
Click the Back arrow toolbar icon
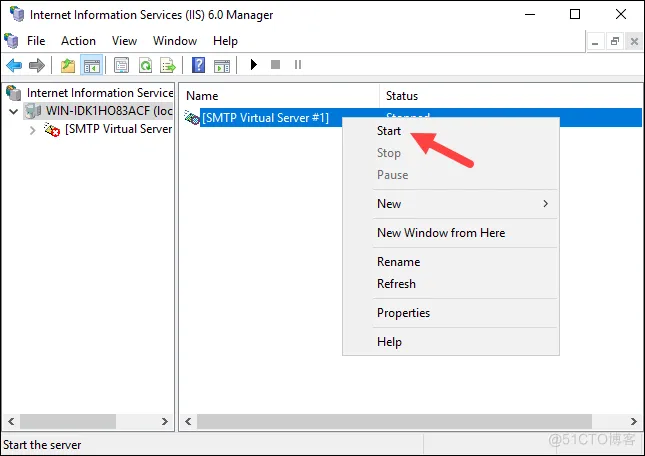pos(14,65)
